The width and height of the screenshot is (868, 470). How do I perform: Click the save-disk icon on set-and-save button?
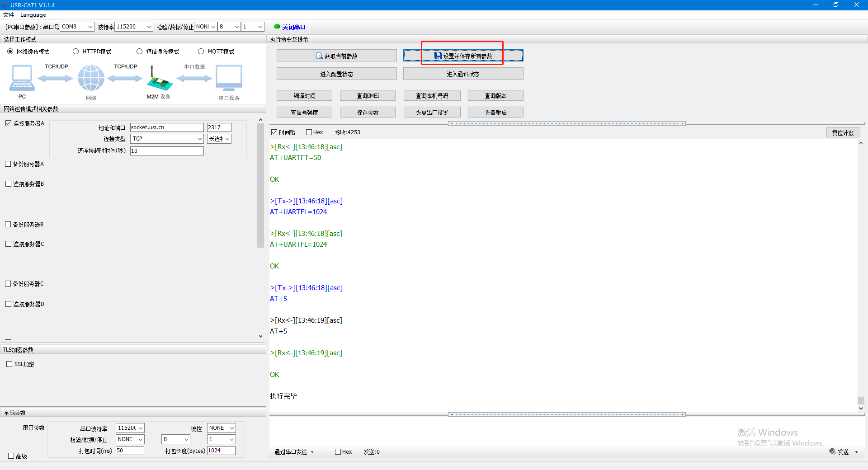point(438,56)
